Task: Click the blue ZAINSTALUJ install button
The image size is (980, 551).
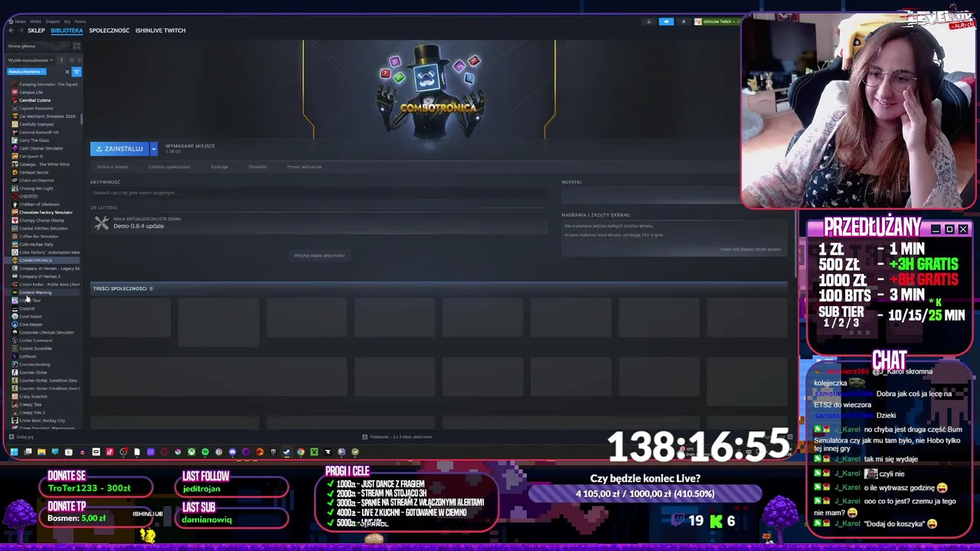Action: point(120,148)
